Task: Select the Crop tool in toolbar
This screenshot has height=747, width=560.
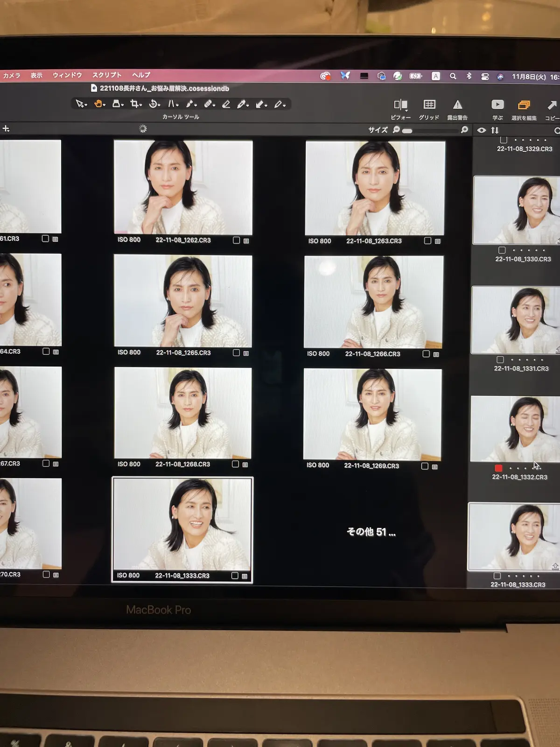Action: (x=136, y=104)
